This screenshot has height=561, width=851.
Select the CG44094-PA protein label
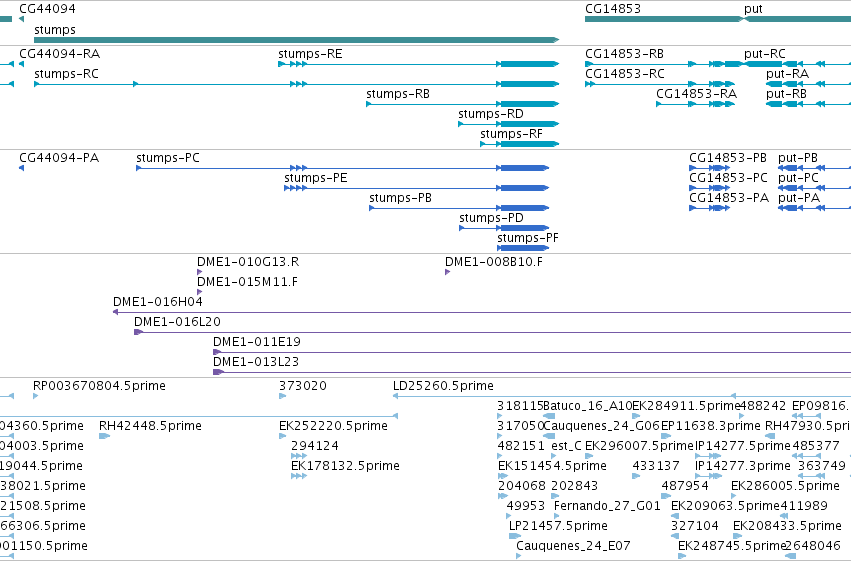(x=59, y=158)
